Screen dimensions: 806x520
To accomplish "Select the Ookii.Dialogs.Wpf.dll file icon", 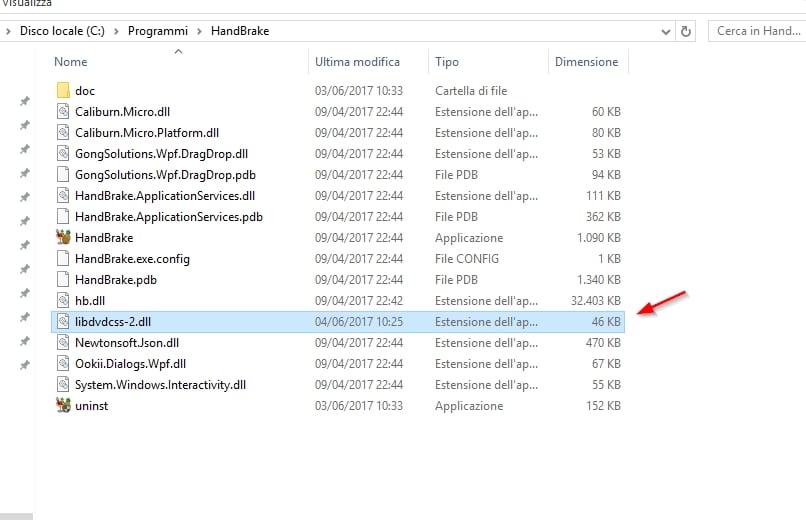I will tap(63, 364).
